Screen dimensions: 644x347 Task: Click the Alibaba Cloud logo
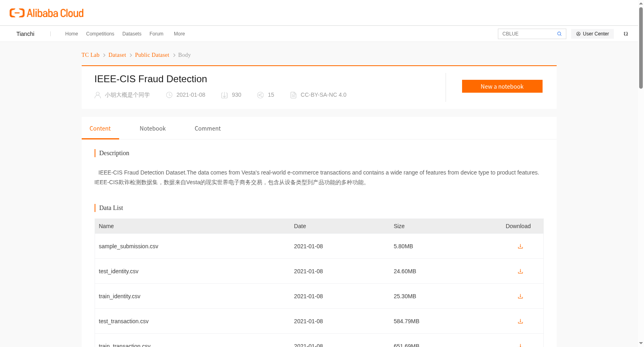point(47,13)
